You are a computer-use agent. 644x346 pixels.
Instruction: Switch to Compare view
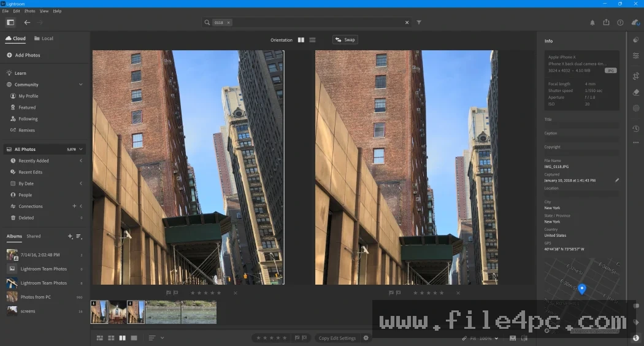coord(123,338)
